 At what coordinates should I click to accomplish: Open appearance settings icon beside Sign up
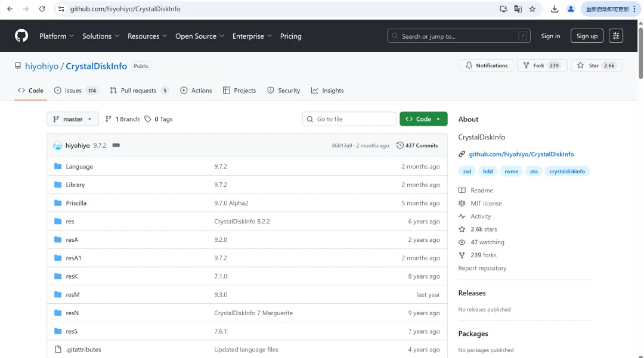click(616, 36)
